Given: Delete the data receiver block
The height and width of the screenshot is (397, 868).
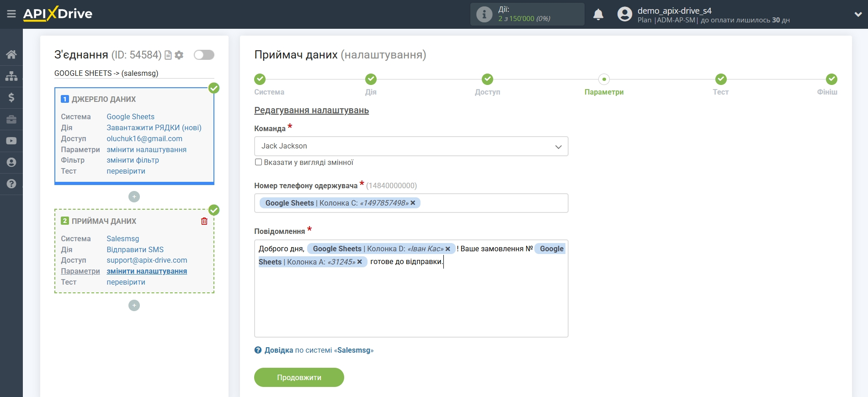Looking at the screenshot, I should 204,221.
